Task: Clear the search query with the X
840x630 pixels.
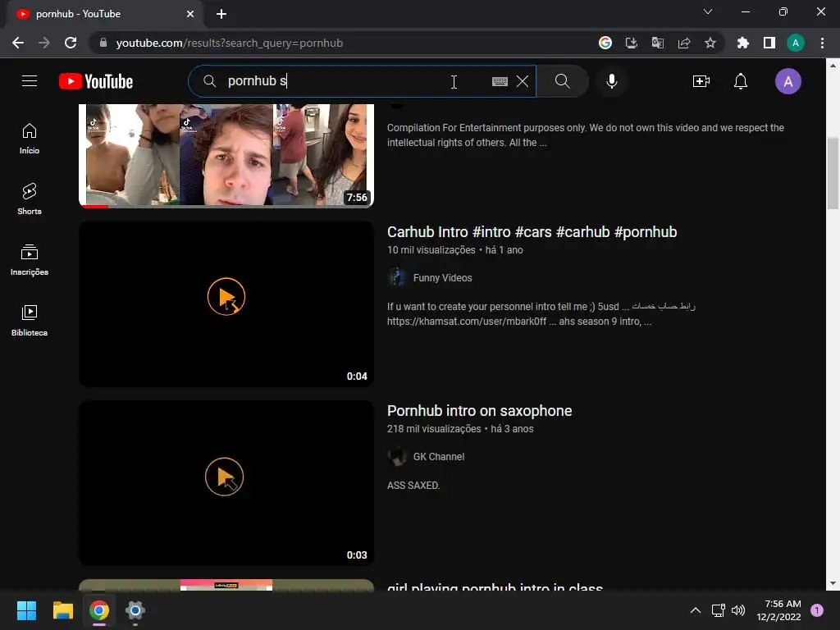Action: click(x=523, y=81)
